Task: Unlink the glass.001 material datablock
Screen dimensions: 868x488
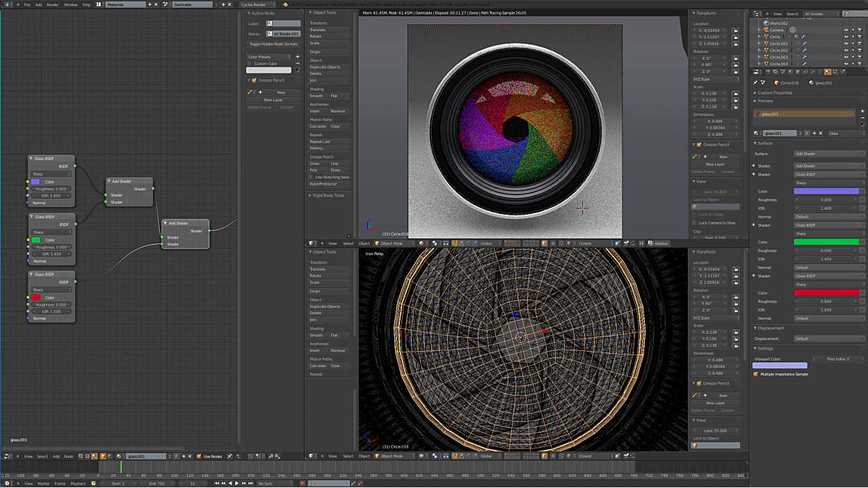Action: pyautogui.click(x=821, y=133)
